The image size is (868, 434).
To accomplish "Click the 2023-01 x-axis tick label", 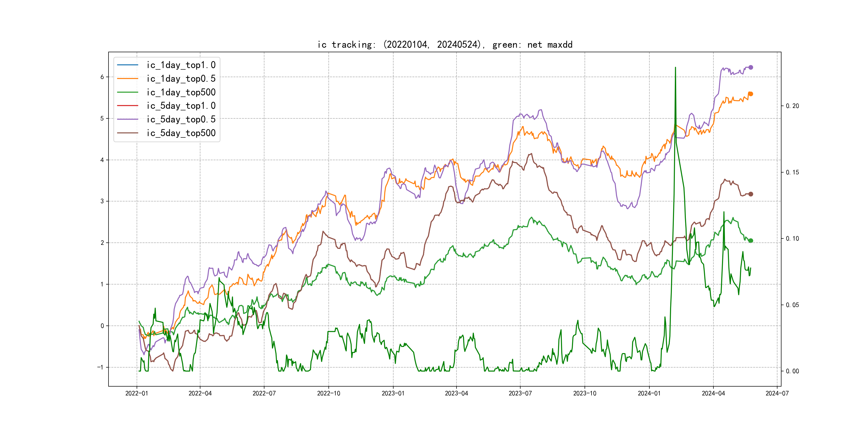I will coord(393,393).
